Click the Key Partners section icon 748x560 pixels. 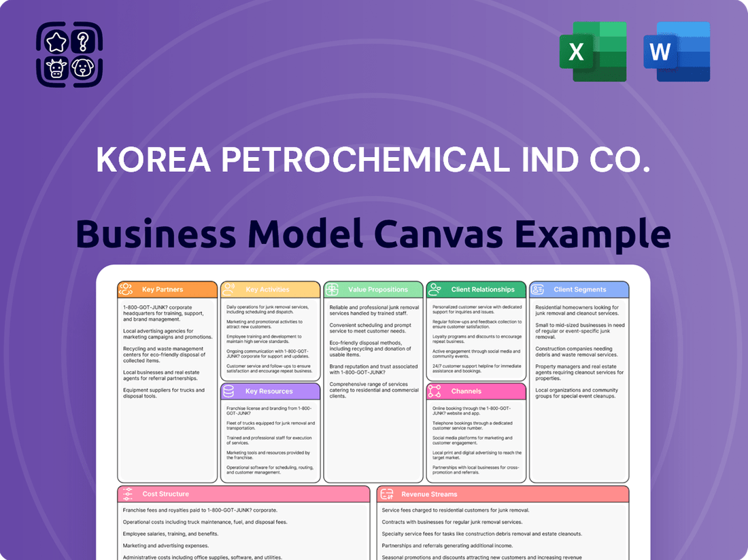pos(126,289)
